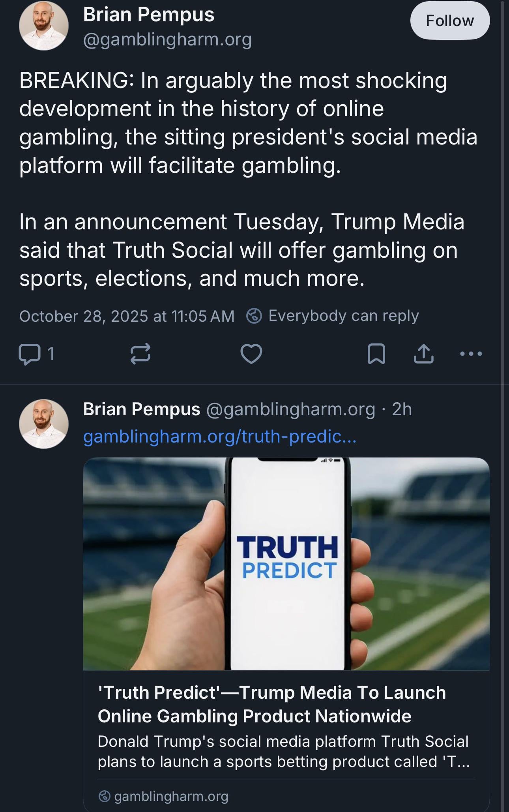Open Brian Pempus's profile avatar at top

point(44,26)
